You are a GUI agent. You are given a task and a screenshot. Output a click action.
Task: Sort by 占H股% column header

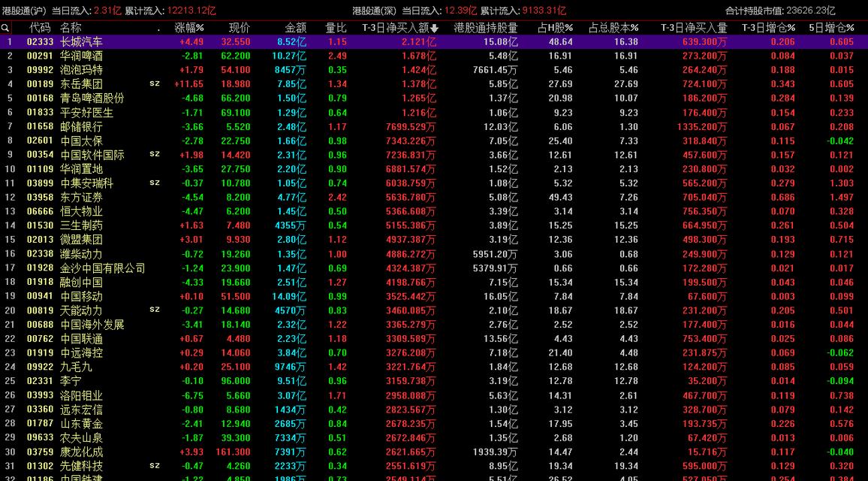pyautogui.click(x=555, y=28)
